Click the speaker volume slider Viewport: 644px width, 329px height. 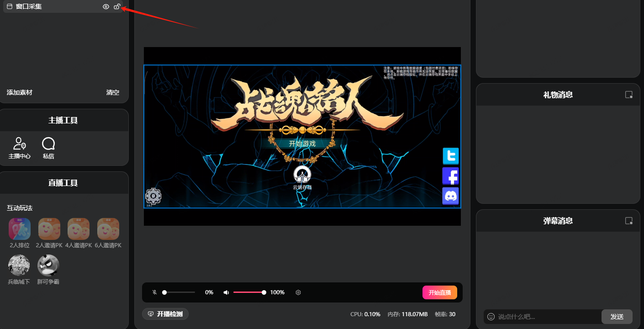pos(249,292)
